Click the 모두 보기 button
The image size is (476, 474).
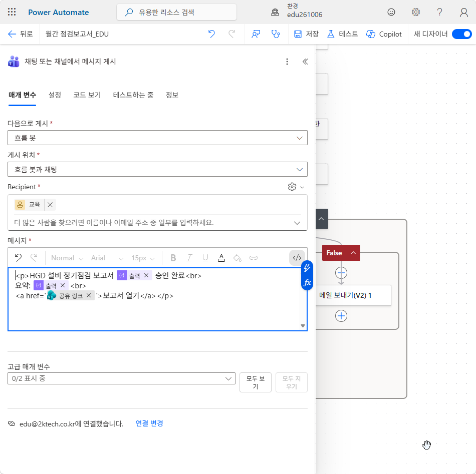256,382
